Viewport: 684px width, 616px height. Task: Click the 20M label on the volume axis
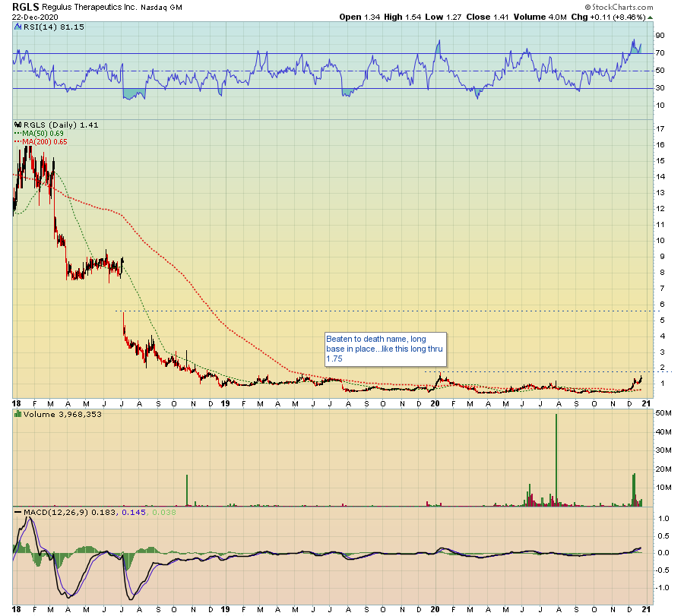[663, 469]
